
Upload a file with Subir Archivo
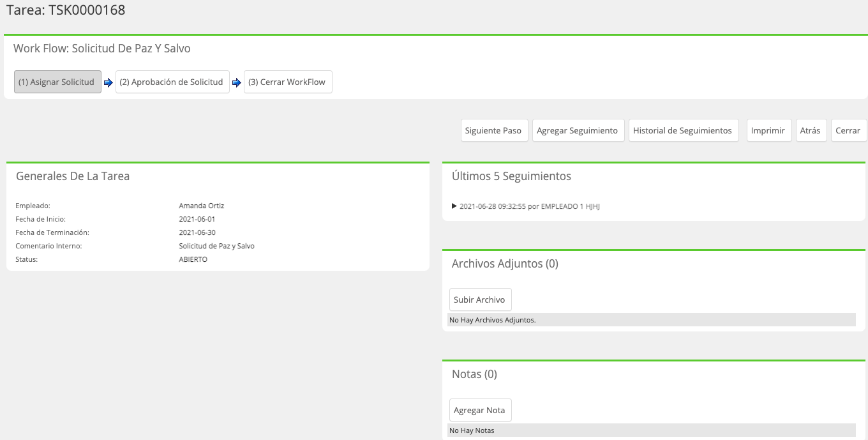click(x=480, y=300)
